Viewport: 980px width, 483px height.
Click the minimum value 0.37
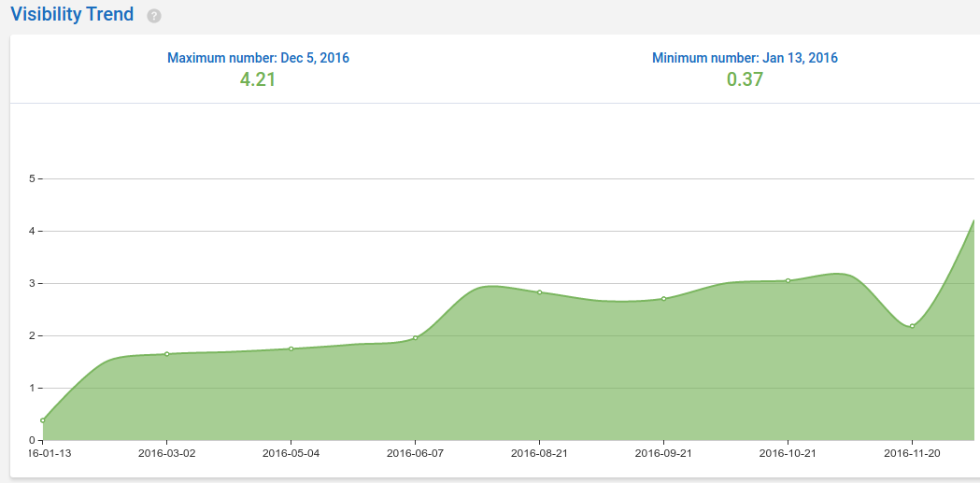(745, 79)
